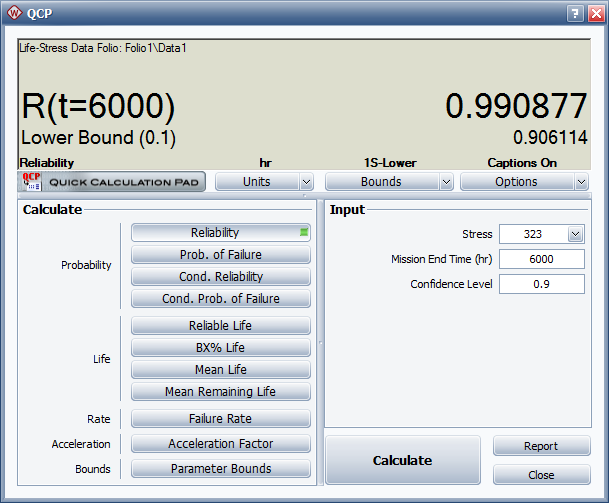Select Prob. of Failure calculation
Viewport: 609px width, 503px height.
pos(220,254)
